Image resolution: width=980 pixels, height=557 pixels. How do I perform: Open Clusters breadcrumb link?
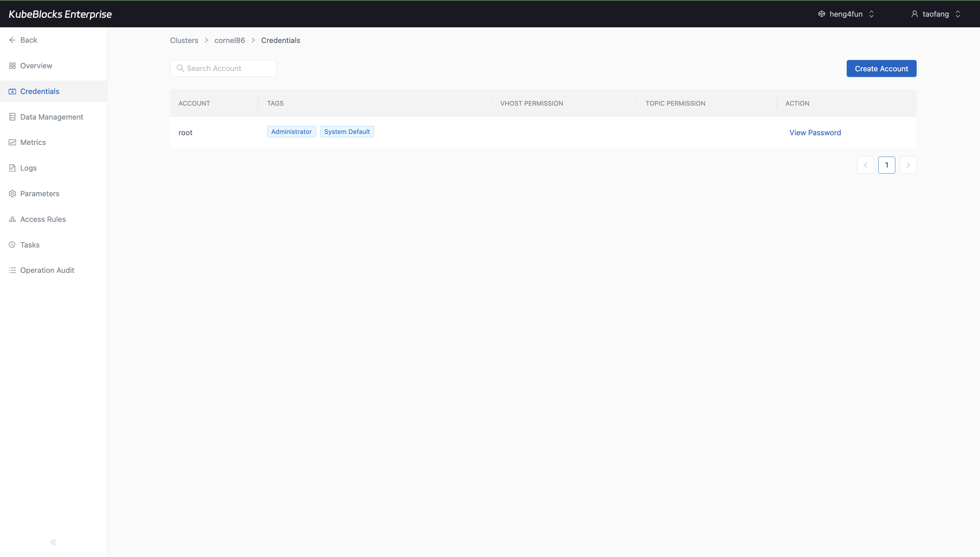[x=184, y=41]
